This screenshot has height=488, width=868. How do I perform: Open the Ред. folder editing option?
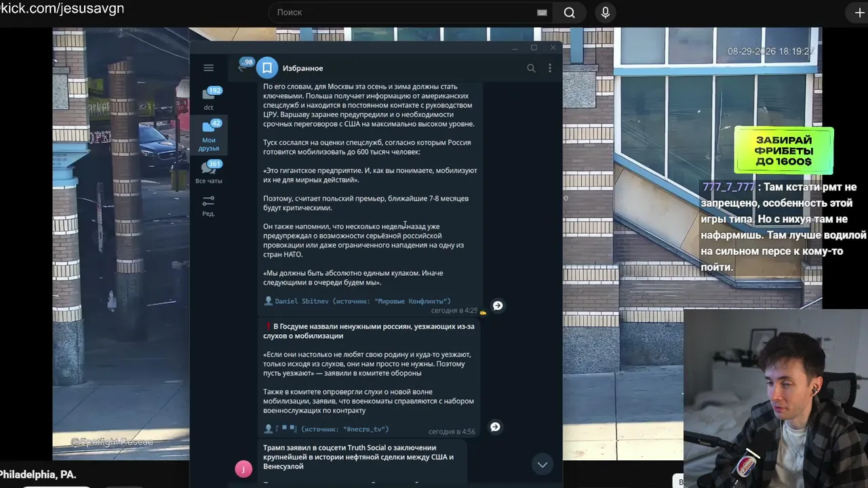tap(208, 206)
